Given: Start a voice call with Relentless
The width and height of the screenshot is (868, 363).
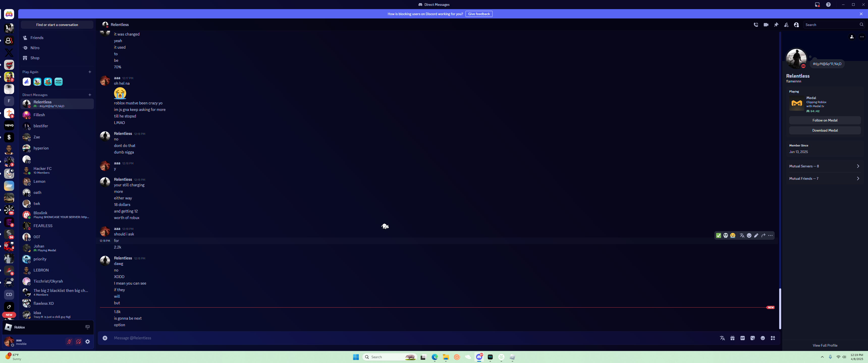Looking at the screenshot, I should coord(756,25).
